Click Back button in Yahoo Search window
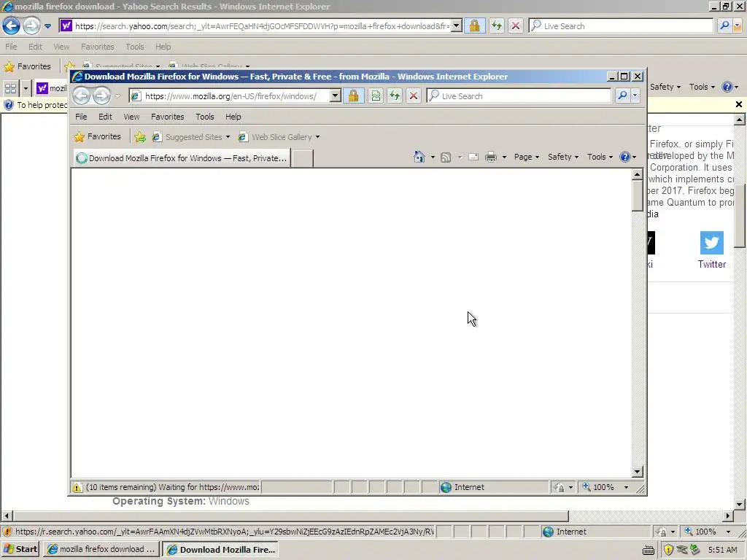This screenshot has height=560, width=747. (x=12, y=26)
